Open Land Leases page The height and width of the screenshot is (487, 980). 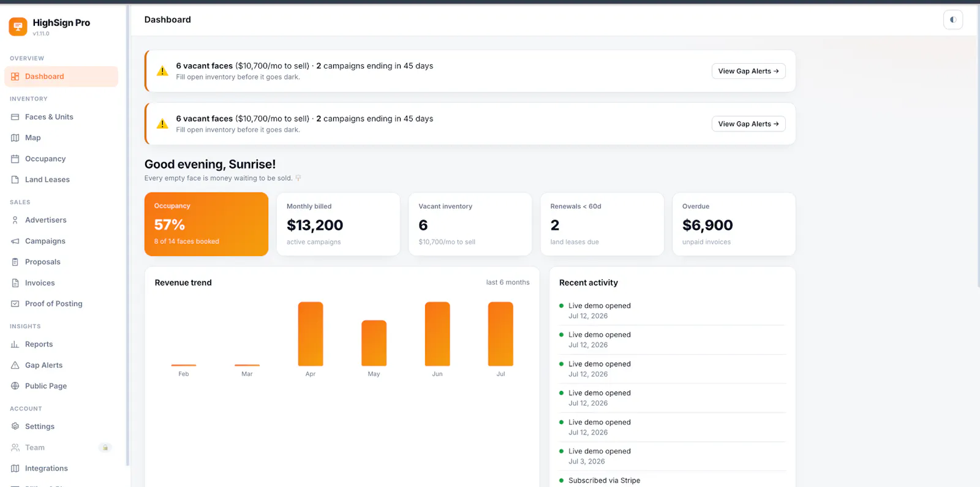click(x=61, y=179)
